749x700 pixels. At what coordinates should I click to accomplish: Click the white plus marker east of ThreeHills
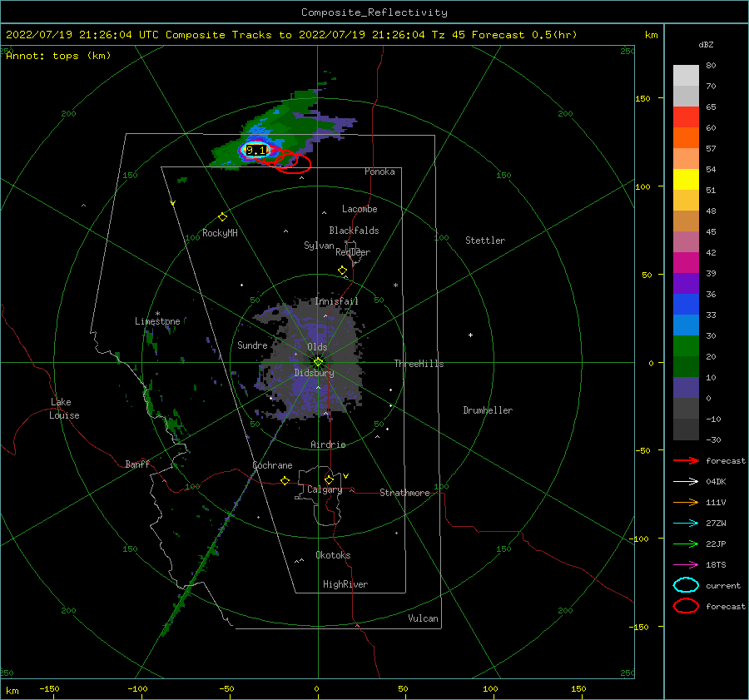tap(470, 335)
